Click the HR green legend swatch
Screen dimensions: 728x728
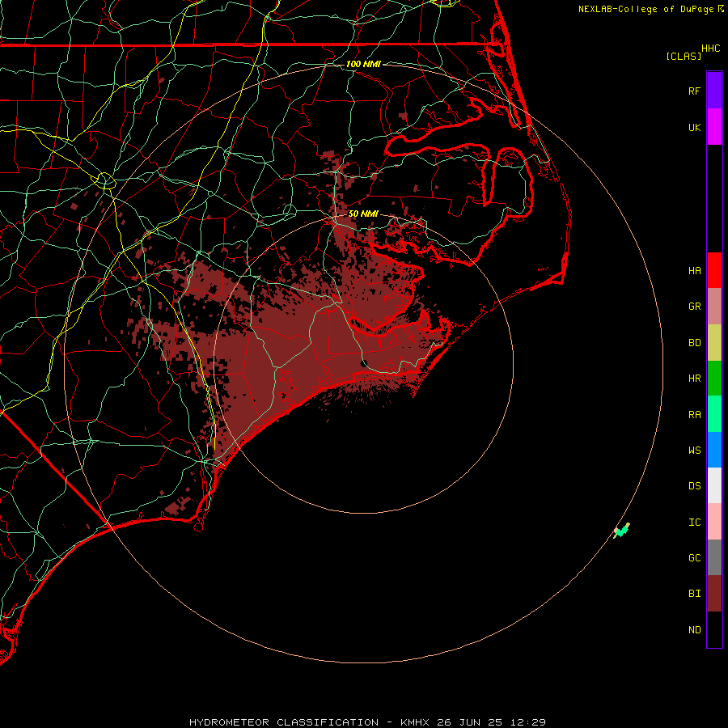[x=714, y=379]
